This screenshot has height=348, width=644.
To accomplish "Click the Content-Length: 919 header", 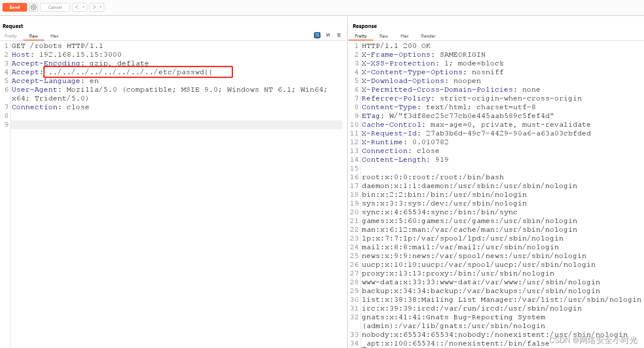I will pos(405,160).
